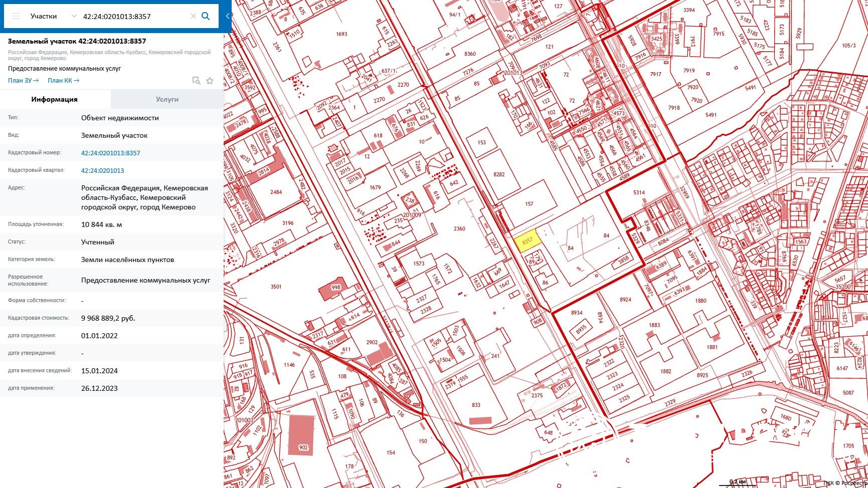This screenshot has height=488, width=868.
Task: Open the План ЗУ link
Action: click(23, 81)
